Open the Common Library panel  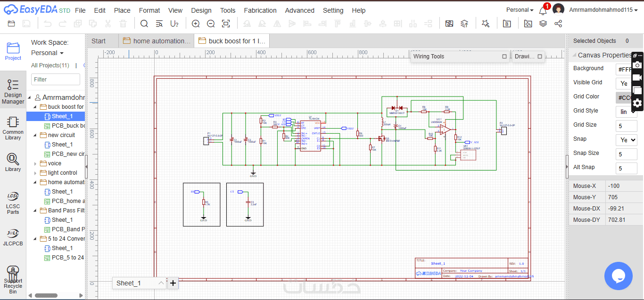point(13,128)
